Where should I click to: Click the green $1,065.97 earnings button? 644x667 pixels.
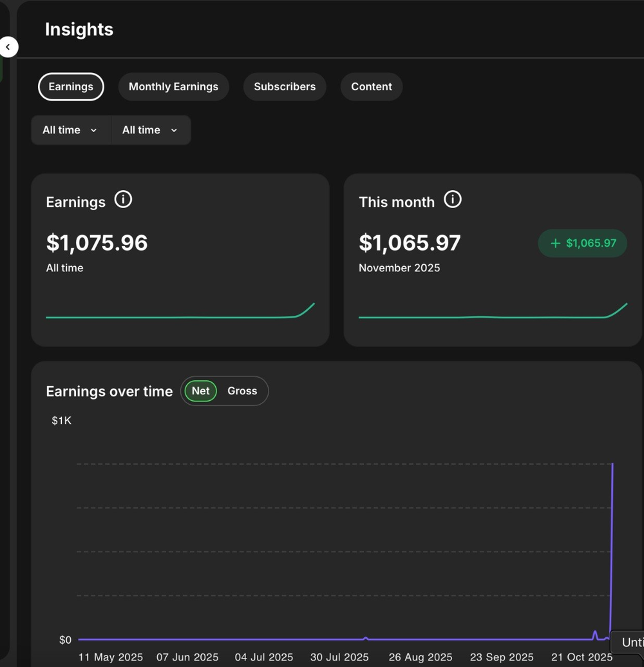click(x=582, y=243)
